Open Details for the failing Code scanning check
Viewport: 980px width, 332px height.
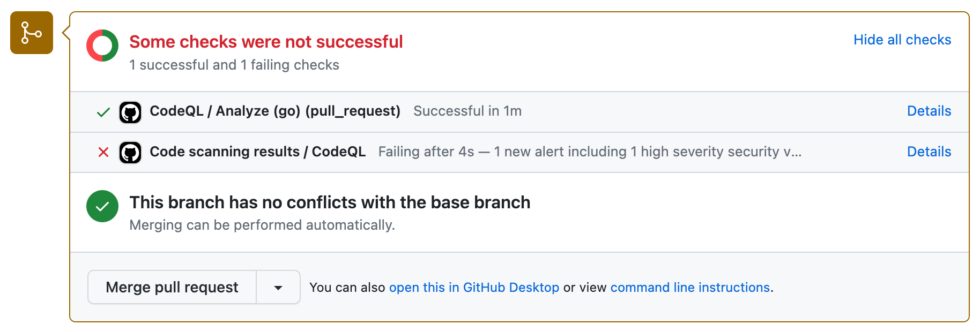click(x=929, y=152)
